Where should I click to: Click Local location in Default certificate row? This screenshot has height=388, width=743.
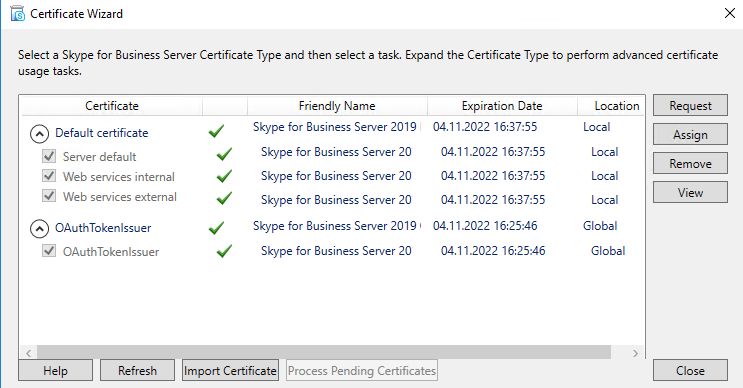[597, 127]
